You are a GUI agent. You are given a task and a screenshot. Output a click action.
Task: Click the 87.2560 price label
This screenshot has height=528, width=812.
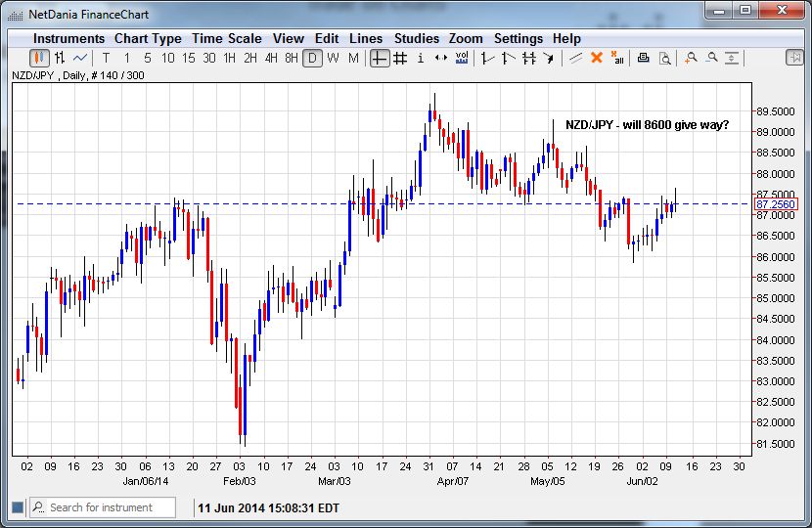coord(776,204)
